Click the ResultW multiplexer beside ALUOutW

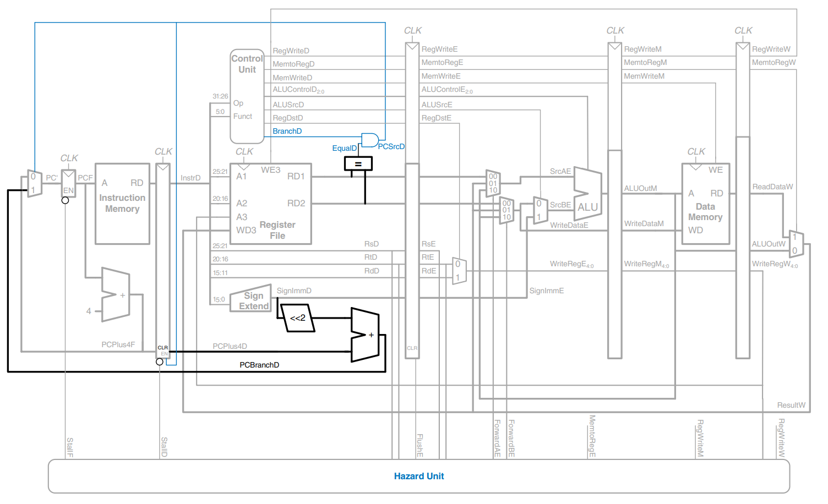[x=796, y=244]
